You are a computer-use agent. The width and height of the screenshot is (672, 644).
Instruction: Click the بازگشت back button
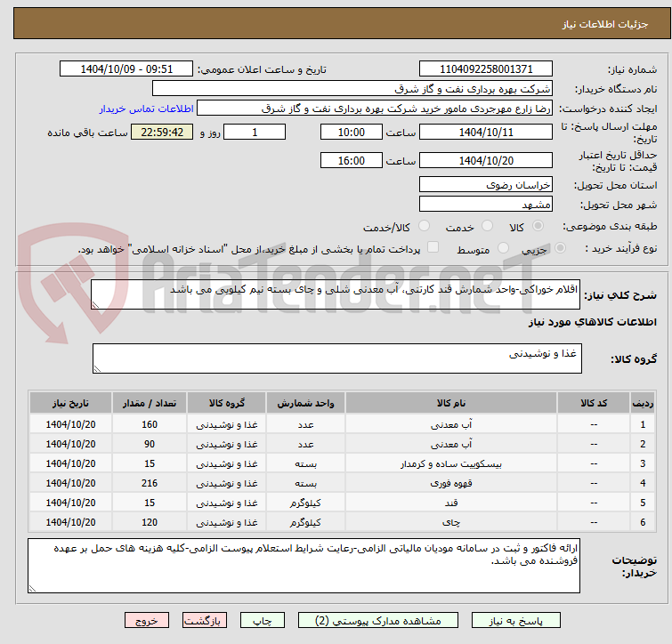(x=205, y=621)
